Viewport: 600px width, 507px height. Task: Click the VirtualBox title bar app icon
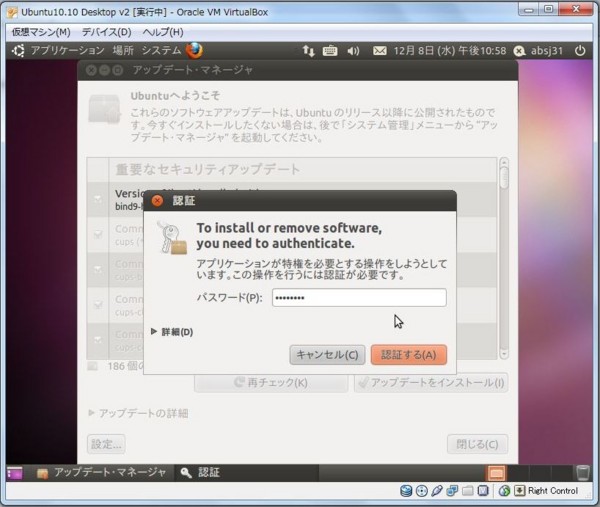tap(12, 12)
